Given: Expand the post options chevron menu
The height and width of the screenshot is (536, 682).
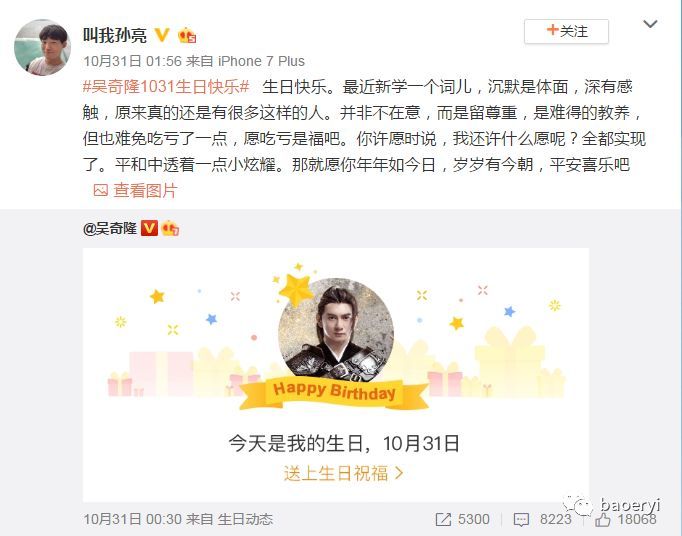Looking at the screenshot, I should click(650, 24).
